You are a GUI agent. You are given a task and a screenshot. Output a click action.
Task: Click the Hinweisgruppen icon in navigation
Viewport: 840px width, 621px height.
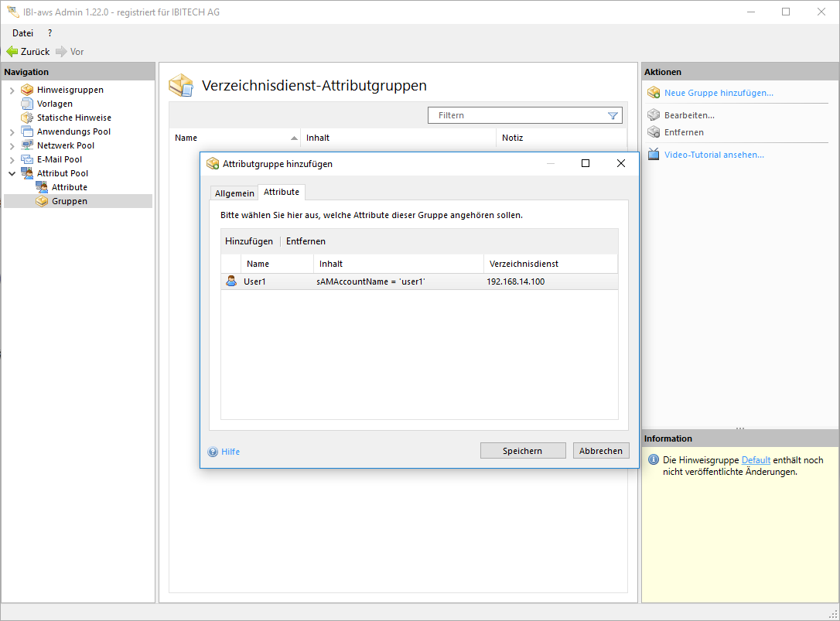pos(27,90)
